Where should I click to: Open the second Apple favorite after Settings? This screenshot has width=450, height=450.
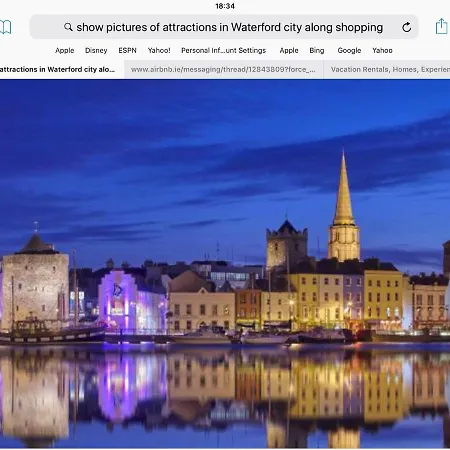289,50
